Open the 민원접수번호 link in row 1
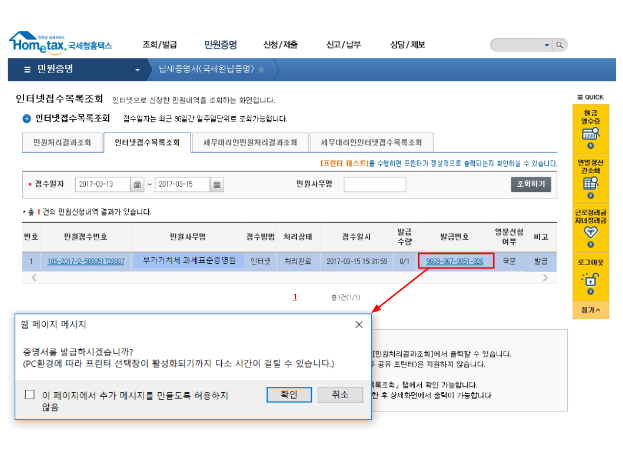This screenshot has height=469, width=623. (86, 262)
